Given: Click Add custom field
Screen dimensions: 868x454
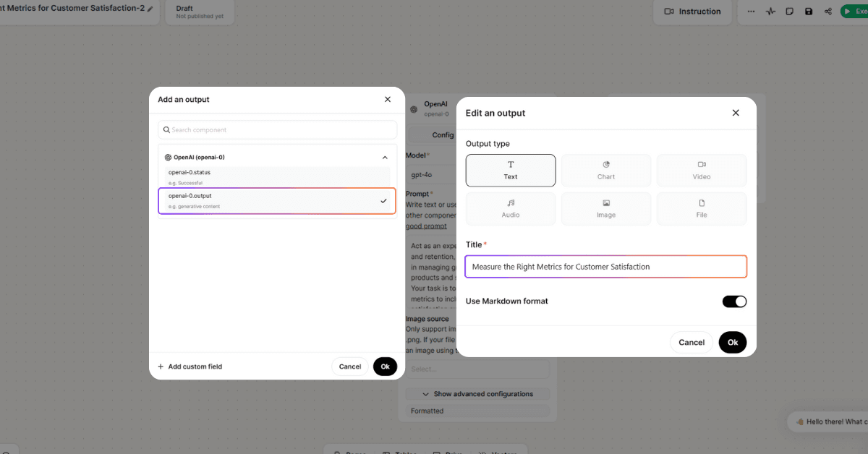Looking at the screenshot, I should coord(190,367).
